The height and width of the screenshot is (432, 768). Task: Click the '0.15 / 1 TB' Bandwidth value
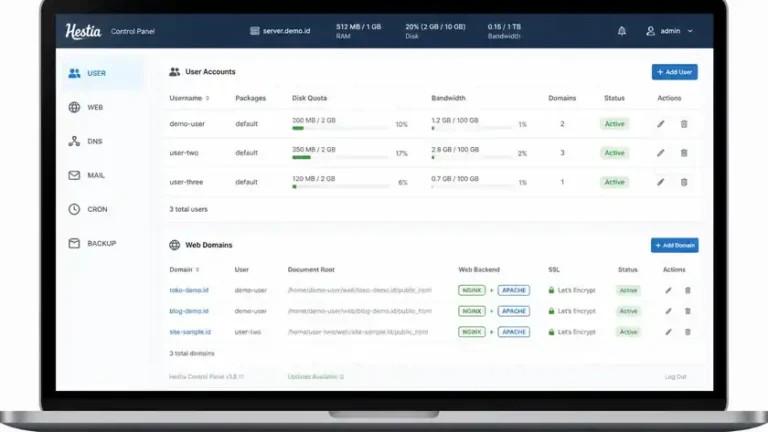click(x=504, y=27)
